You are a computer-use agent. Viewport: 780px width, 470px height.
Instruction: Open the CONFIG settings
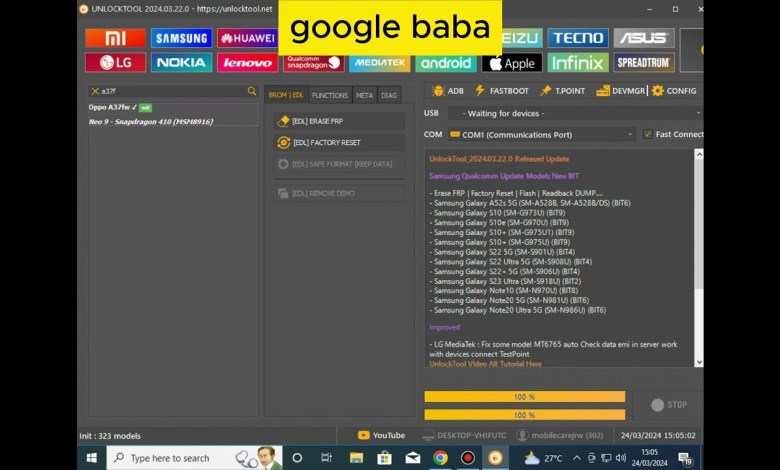click(673, 91)
